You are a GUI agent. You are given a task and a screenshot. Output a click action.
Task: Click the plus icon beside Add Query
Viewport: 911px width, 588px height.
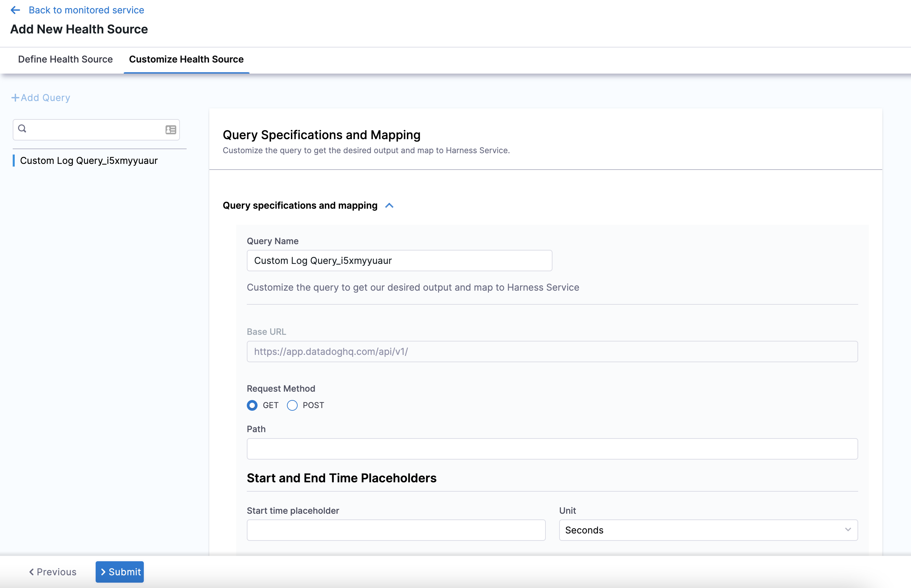pyautogui.click(x=15, y=98)
